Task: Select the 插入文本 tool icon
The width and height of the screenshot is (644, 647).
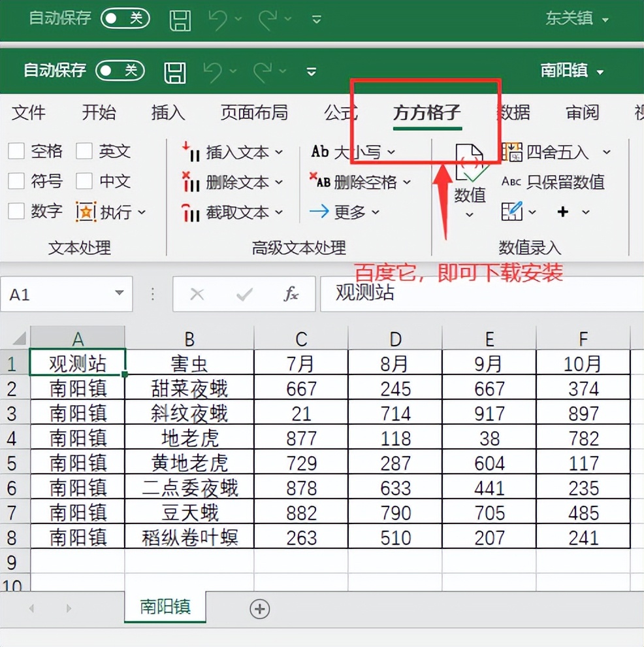Action: [x=191, y=152]
